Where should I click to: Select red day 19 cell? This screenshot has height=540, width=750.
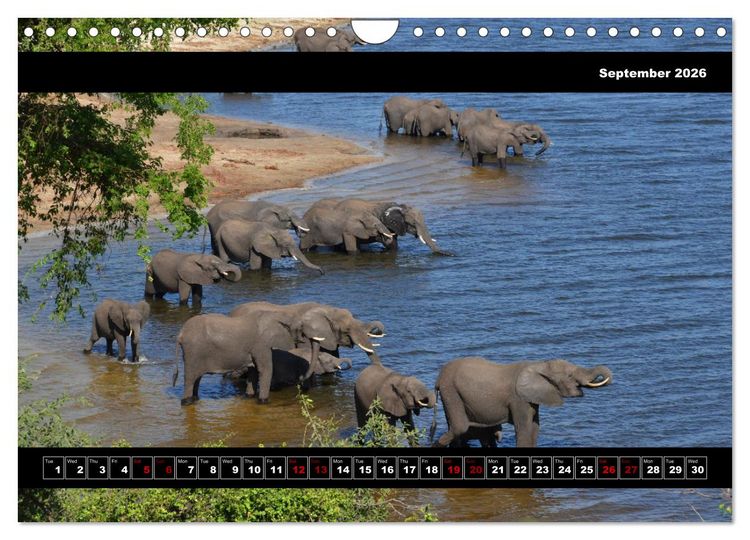tap(452, 468)
